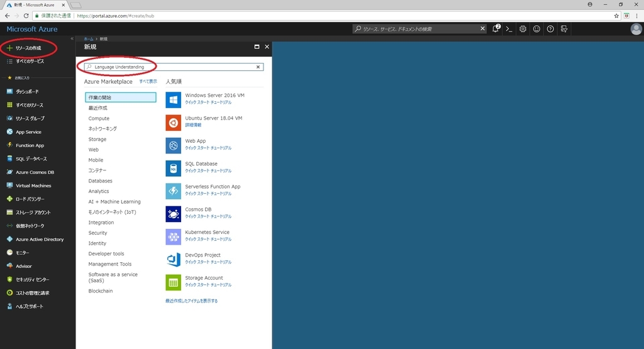Open the account avatar menu
The width and height of the screenshot is (644, 349).
(x=636, y=29)
